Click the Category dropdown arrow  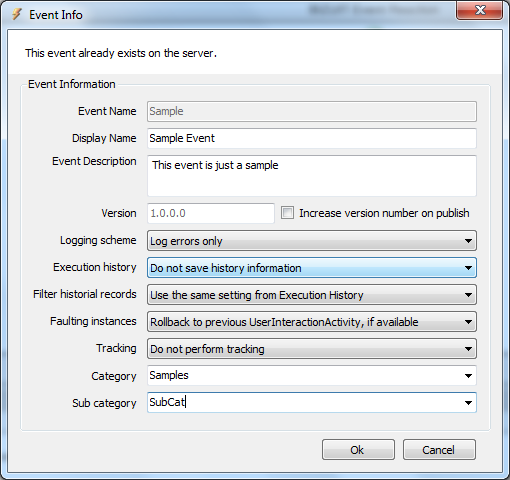click(468, 376)
